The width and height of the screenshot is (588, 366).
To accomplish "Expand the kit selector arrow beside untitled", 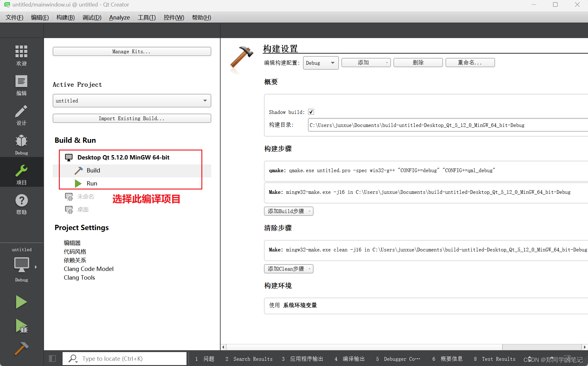I will click(x=36, y=267).
